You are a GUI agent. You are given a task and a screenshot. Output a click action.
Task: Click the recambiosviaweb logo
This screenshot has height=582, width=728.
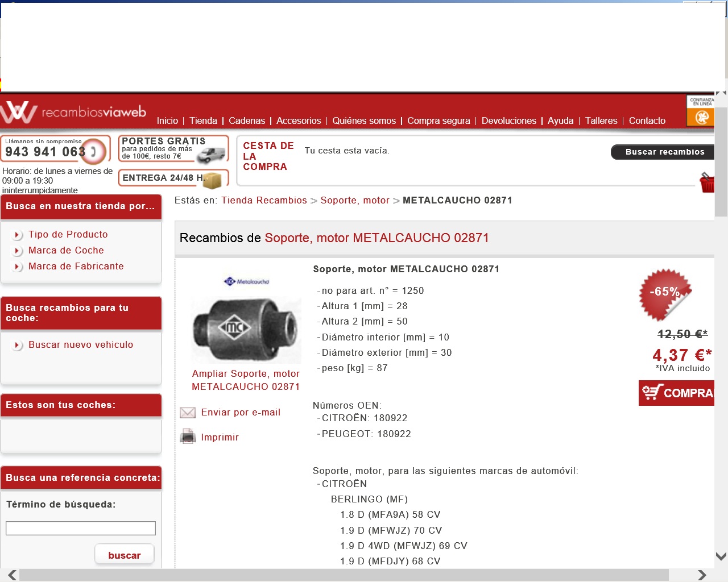point(73,112)
